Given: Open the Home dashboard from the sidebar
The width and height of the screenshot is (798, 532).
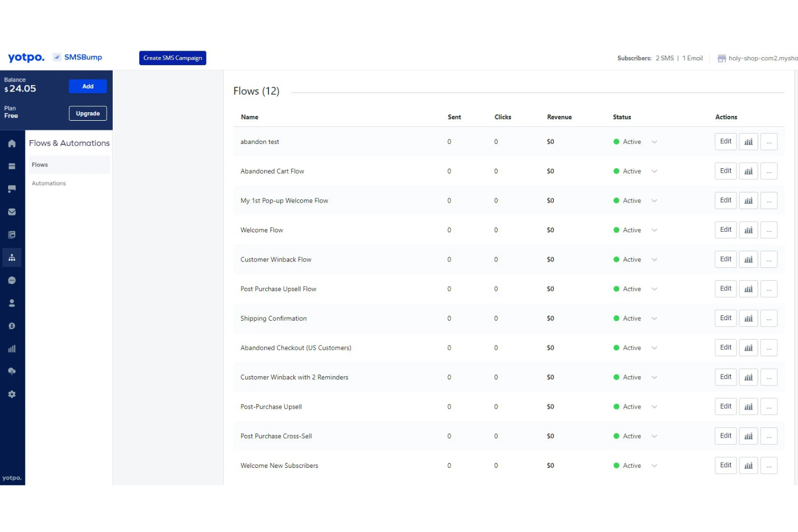Looking at the screenshot, I should (12, 143).
